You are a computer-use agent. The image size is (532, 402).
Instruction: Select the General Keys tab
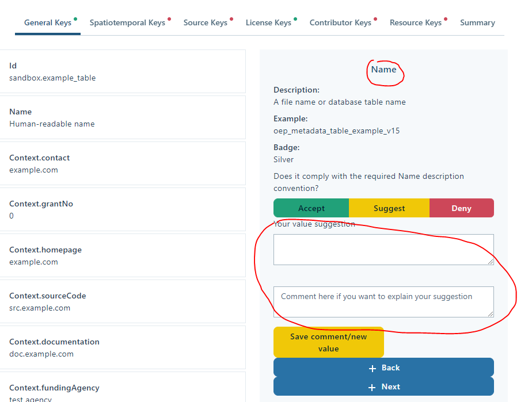[47, 22]
